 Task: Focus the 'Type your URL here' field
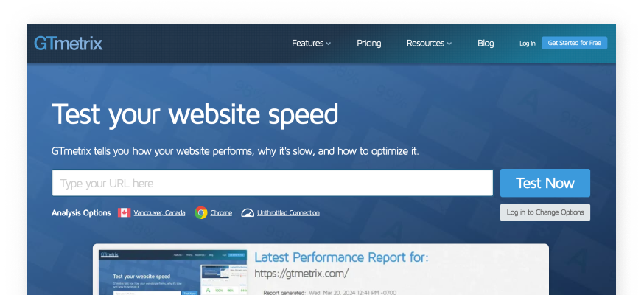[272, 183]
